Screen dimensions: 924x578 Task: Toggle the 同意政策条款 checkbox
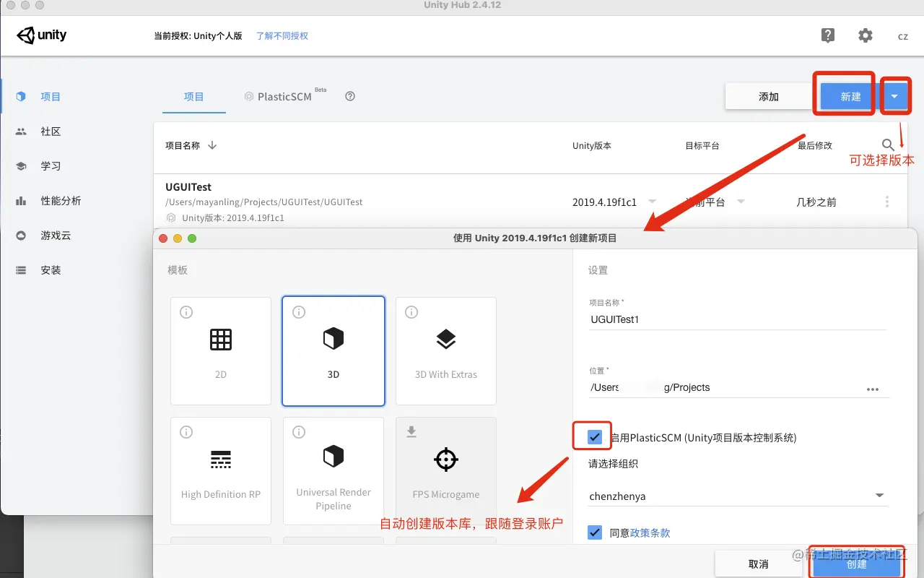(595, 532)
